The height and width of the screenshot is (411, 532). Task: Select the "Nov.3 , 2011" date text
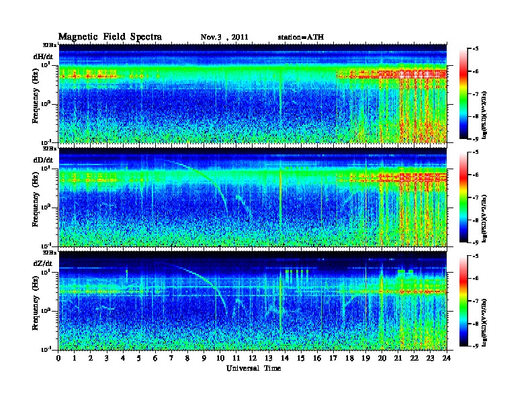point(224,37)
